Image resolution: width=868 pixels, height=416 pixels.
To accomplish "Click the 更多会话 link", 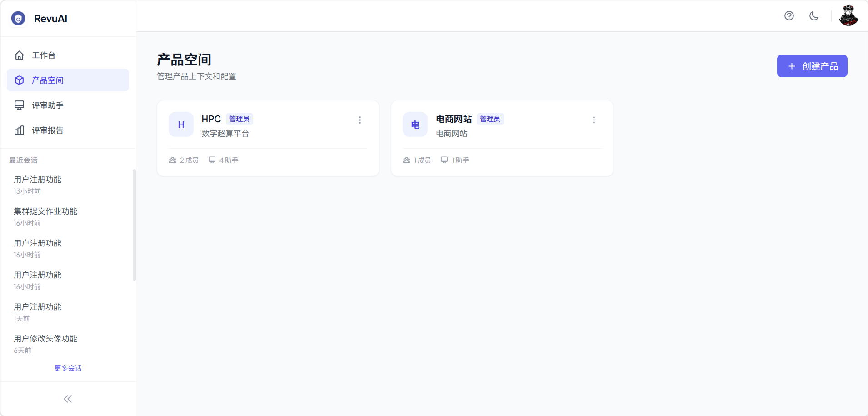I will (x=68, y=368).
